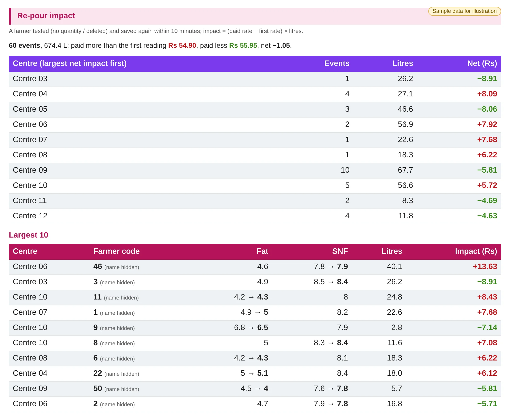Click Centre 07 in the centre summary table
The height and width of the screenshot is (420, 510).
pyautogui.click(x=30, y=140)
